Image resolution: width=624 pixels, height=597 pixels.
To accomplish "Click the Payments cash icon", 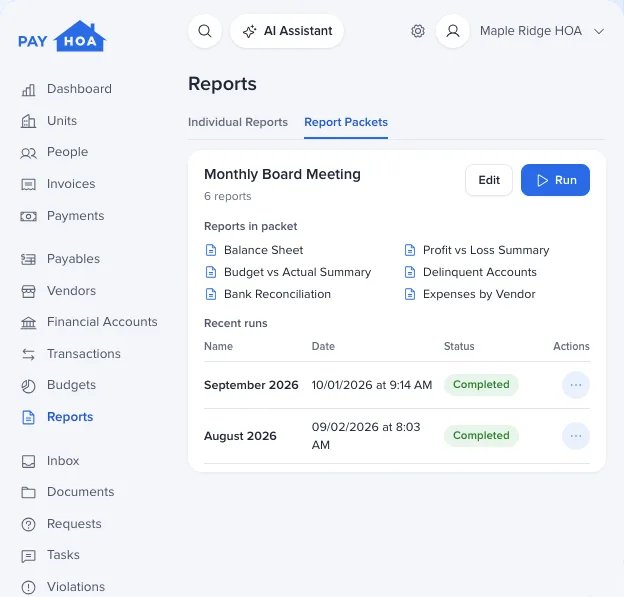I will point(28,217).
